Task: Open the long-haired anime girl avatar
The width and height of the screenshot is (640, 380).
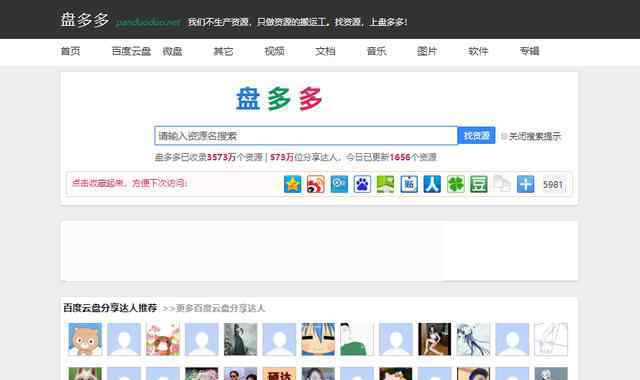Action: 473,339
